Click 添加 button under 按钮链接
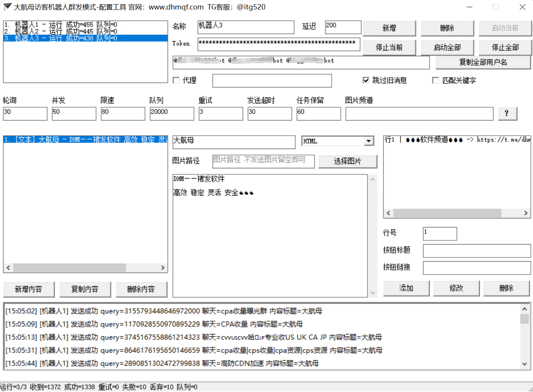Image resolution: width=533 pixels, height=392 pixels. tap(406, 288)
